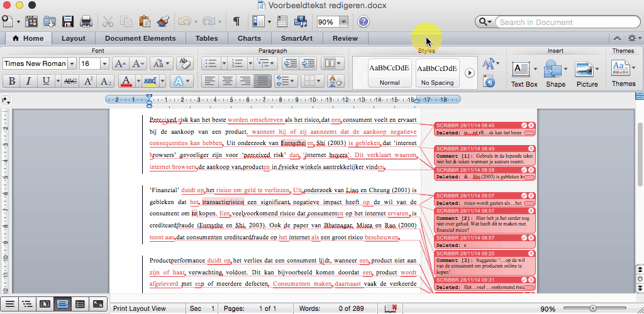Switch to the Review tab

(345, 38)
